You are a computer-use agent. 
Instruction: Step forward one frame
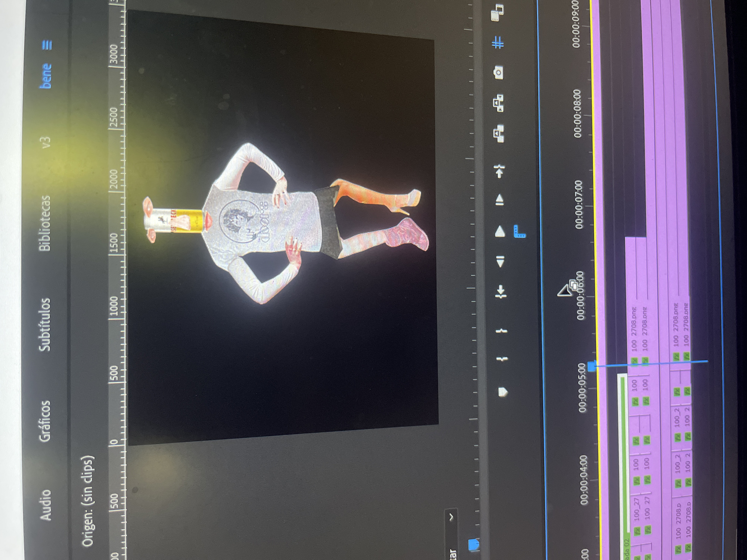click(x=499, y=200)
